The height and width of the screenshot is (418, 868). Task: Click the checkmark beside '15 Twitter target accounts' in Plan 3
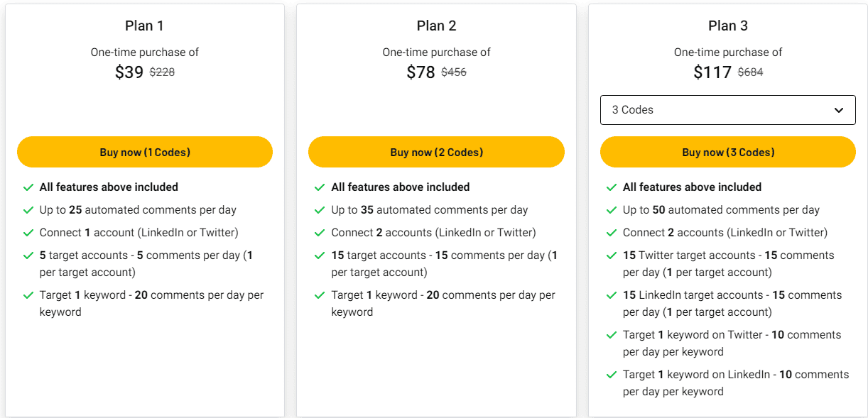tap(612, 255)
